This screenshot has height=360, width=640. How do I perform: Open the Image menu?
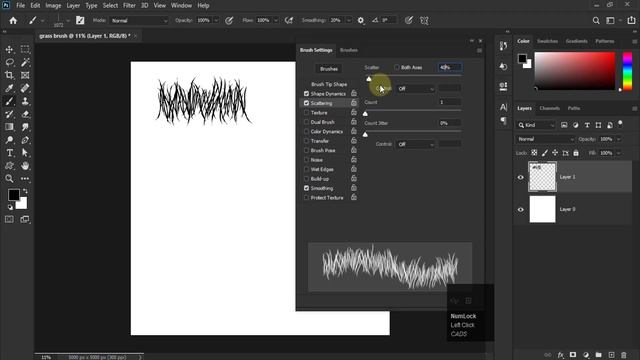tap(53, 6)
